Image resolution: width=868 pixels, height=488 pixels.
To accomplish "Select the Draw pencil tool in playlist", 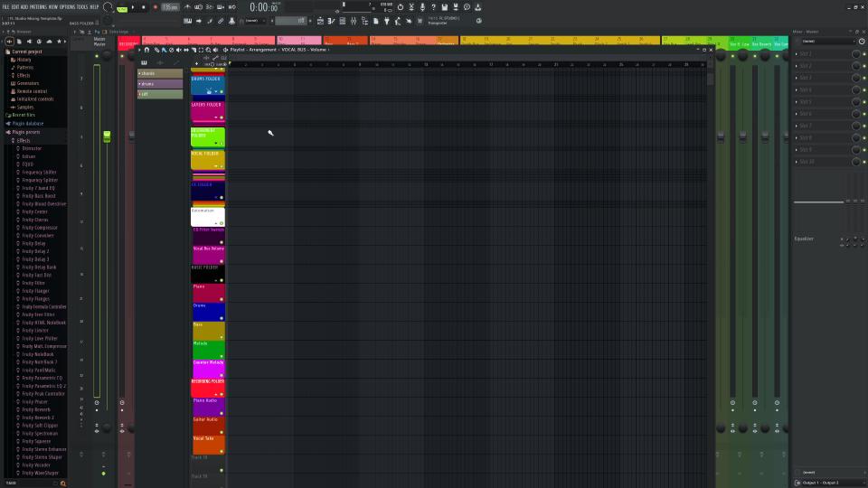I will coord(157,50).
